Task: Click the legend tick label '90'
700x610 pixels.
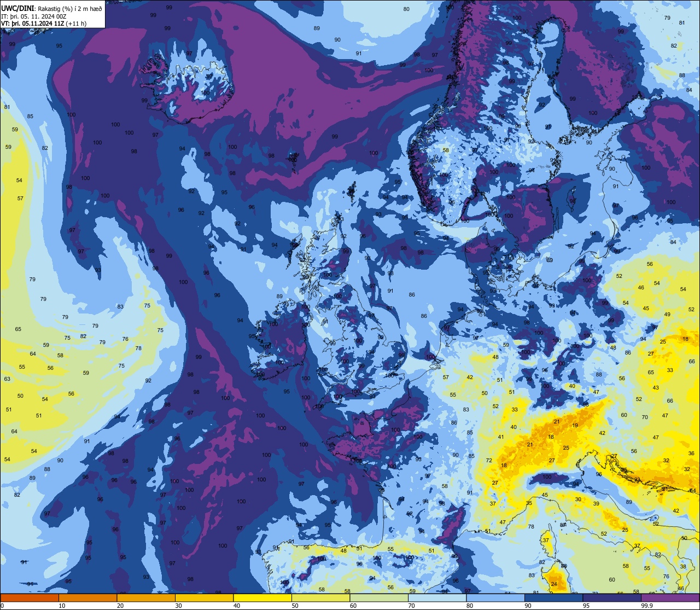Action: [x=528, y=606]
